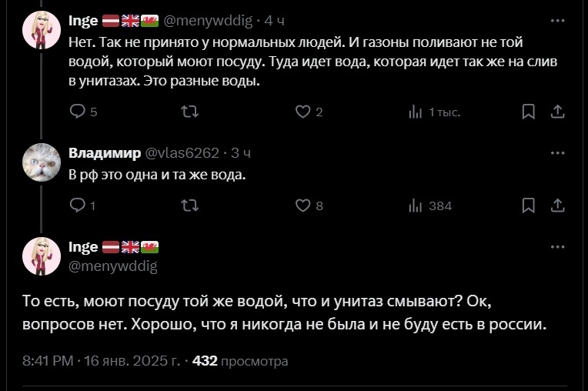The image size is (588, 391).
Task: Repost Владимир's tweet
Action: pos(189,206)
